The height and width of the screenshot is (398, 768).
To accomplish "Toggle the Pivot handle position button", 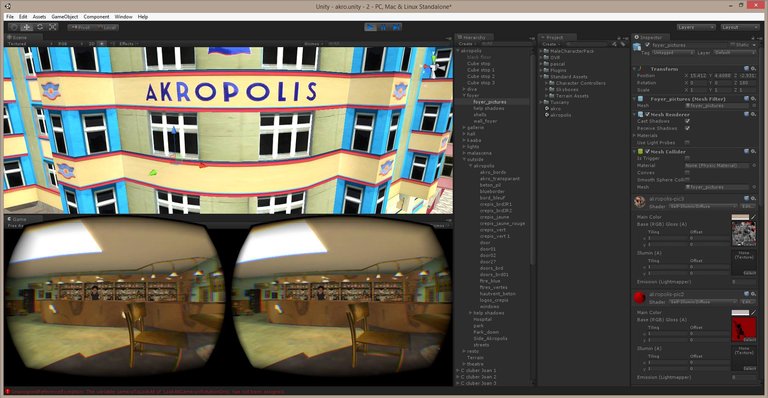I will (80, 27).
